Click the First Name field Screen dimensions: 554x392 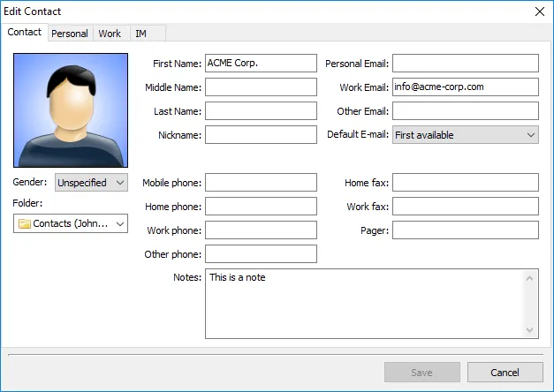(260, 64)
